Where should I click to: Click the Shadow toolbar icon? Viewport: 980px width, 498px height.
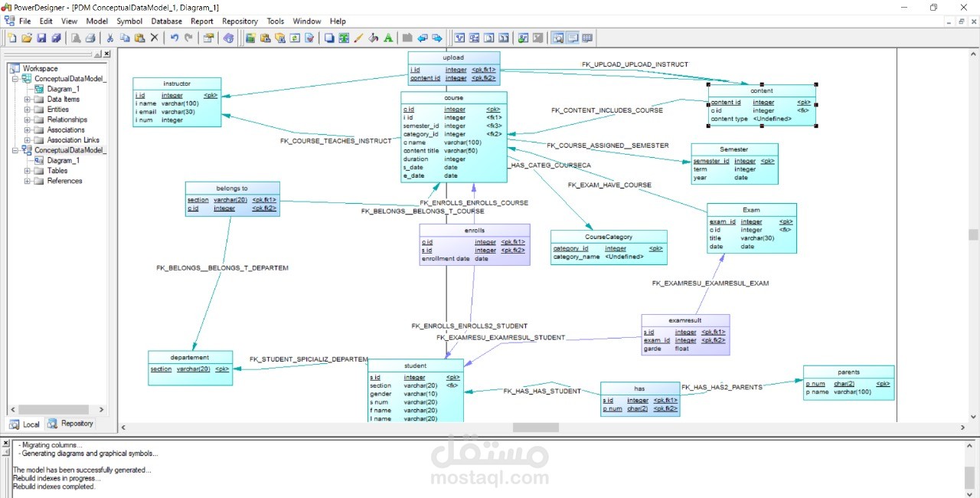329,38
